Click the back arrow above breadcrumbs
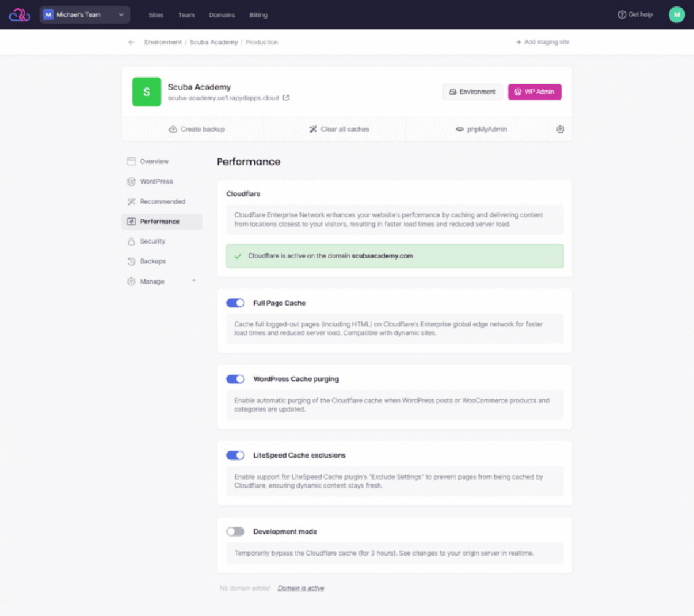The image size is (694, 616). (x=131, y=41)
